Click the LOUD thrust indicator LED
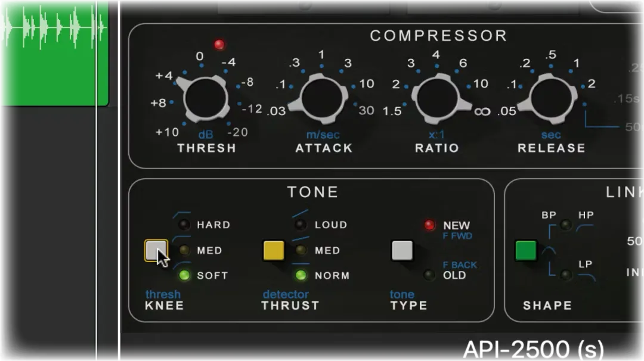 pos(301,225)
